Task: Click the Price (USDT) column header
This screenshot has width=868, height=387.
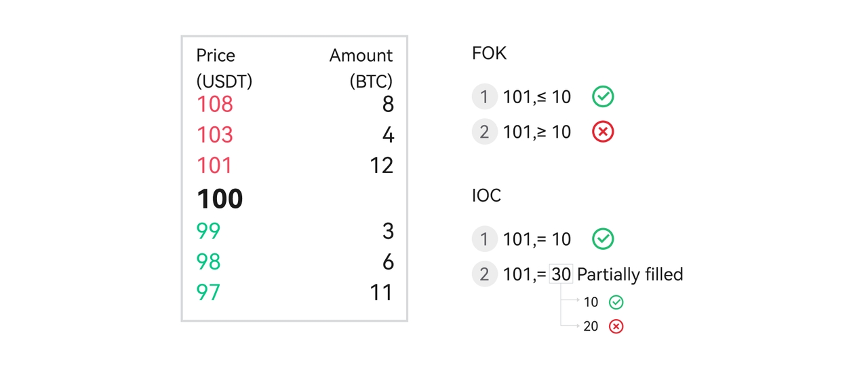Action: [224, 69]
